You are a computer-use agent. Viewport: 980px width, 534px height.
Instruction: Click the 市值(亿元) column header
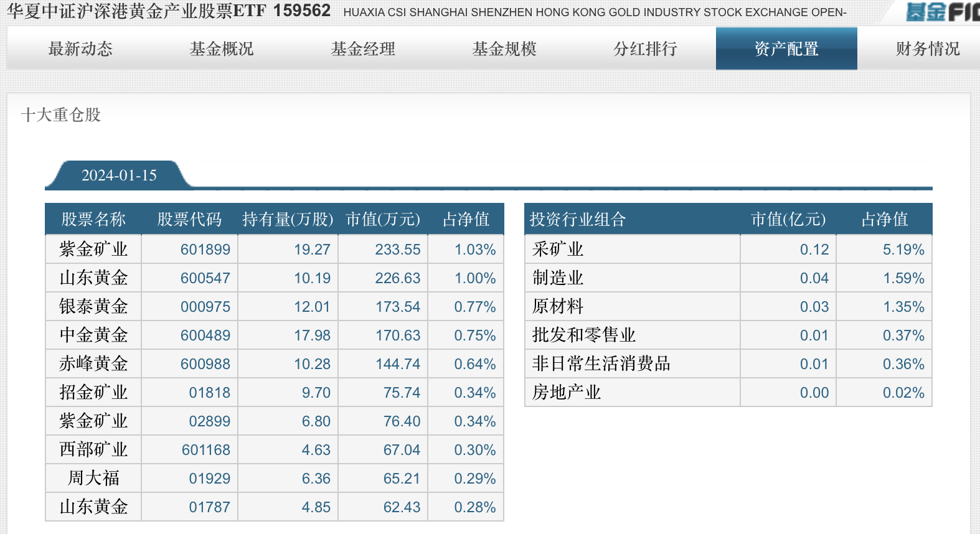[788, 219]
